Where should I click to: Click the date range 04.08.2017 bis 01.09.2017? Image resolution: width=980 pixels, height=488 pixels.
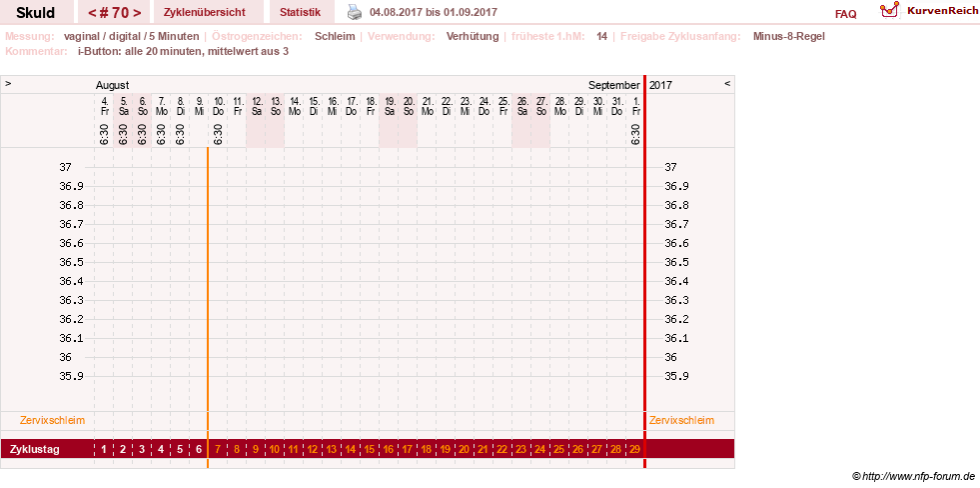click(x=434, y=12)
